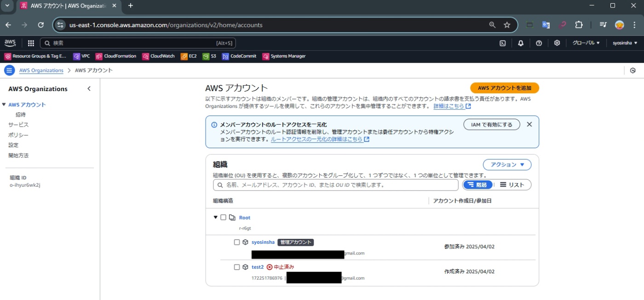Open the browser extensions puzzle menu

tap(579, 25)
